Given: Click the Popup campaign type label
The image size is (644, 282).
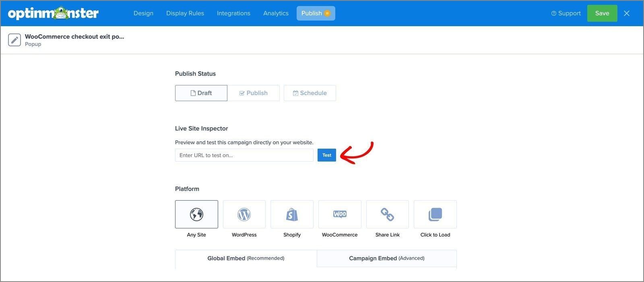Looking at the screenshot, I should coord(33,44).
